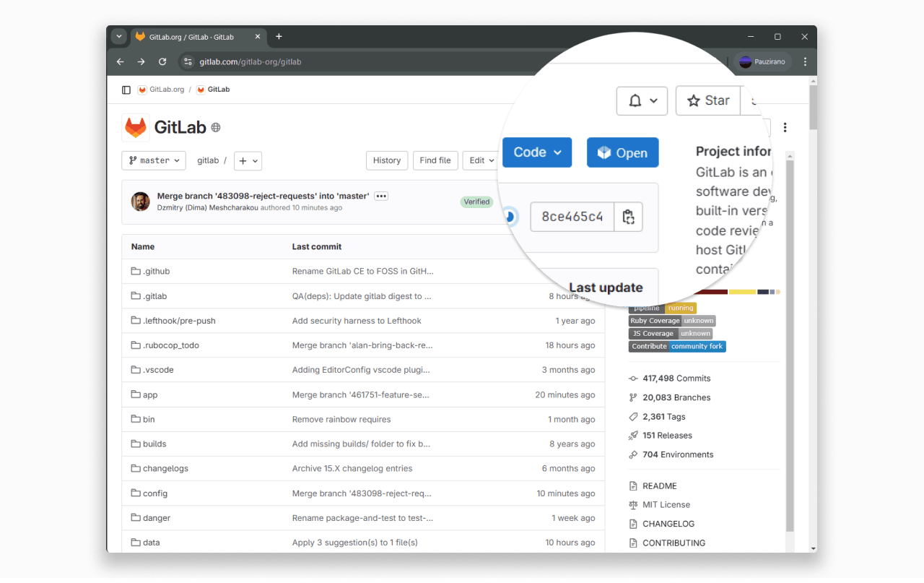Screen dimensions: 924x583
Task: Click view site information icon in address bar
Action: click(188, 62)
